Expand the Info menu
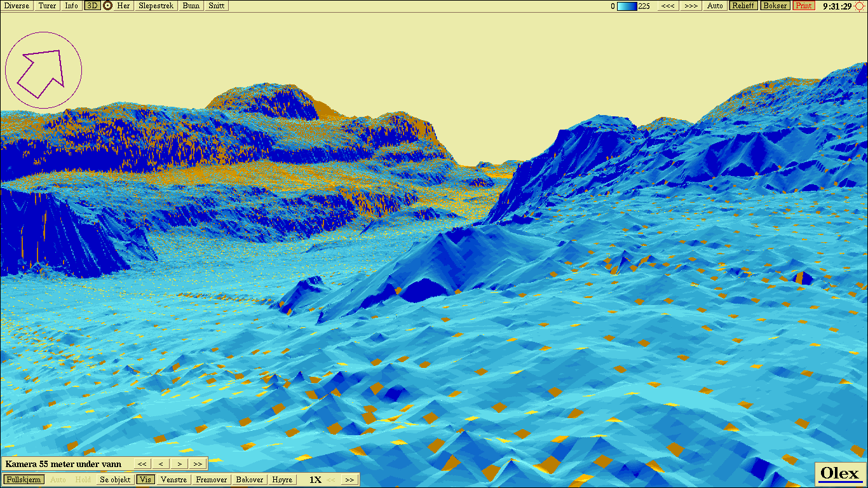Screen dimensions: 868x488 pyautogui.click(x=72, y=6)
